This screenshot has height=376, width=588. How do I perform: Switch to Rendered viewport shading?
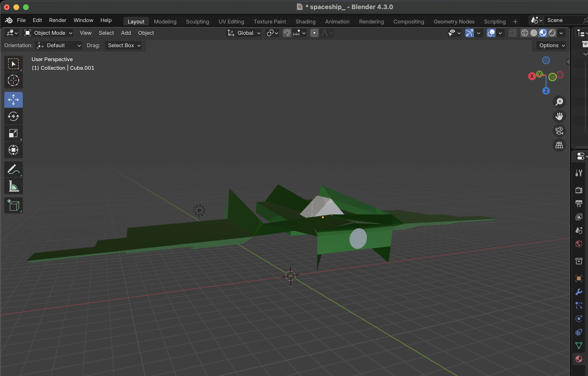552,33
